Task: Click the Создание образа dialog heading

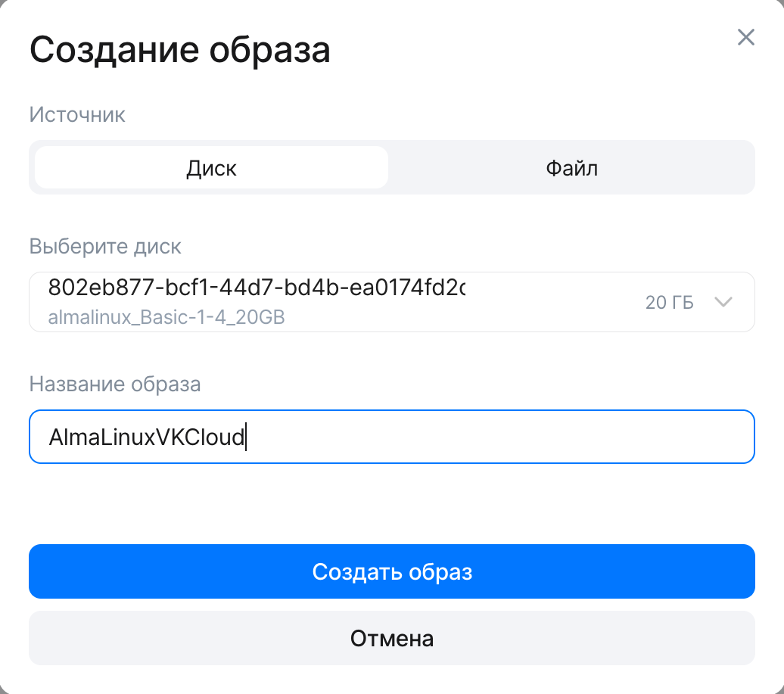Action: click(x=179, y=50)
